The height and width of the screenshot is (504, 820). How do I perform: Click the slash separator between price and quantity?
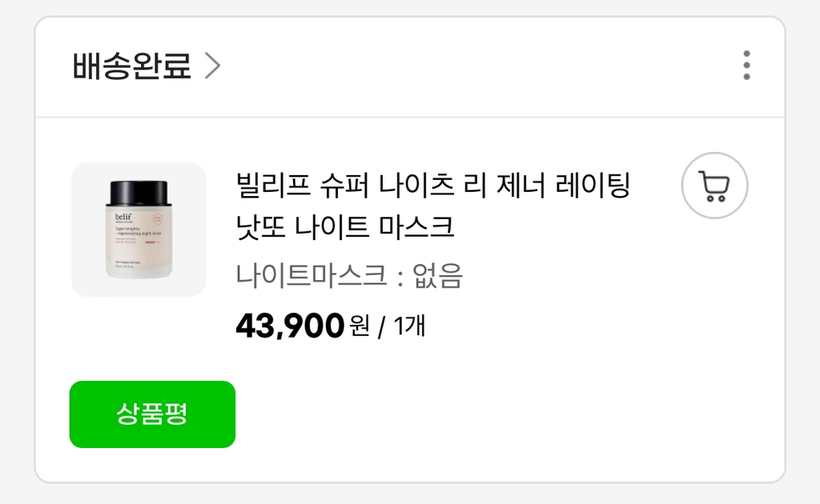pyautogui.click(x=381, y=326)
